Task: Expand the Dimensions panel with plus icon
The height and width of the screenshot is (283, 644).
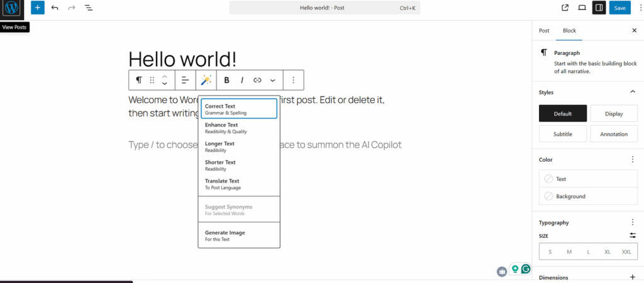Action: click(x=632, y=277)
